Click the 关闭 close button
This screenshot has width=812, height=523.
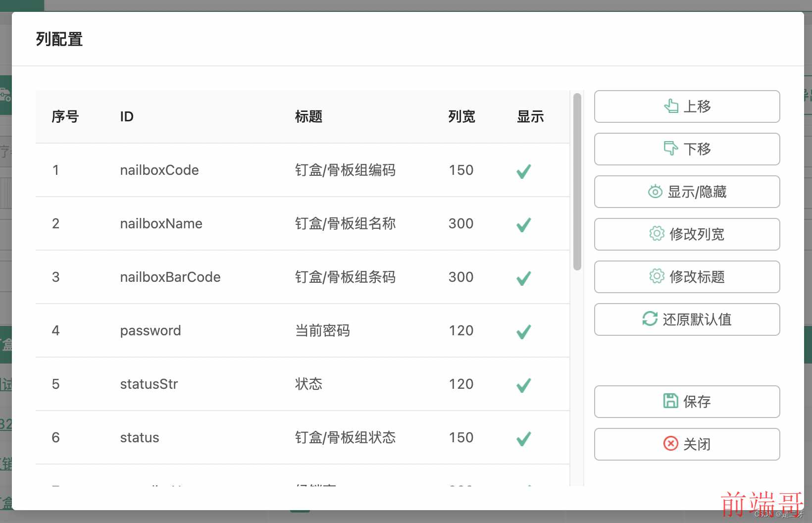[x=687, y=444]
